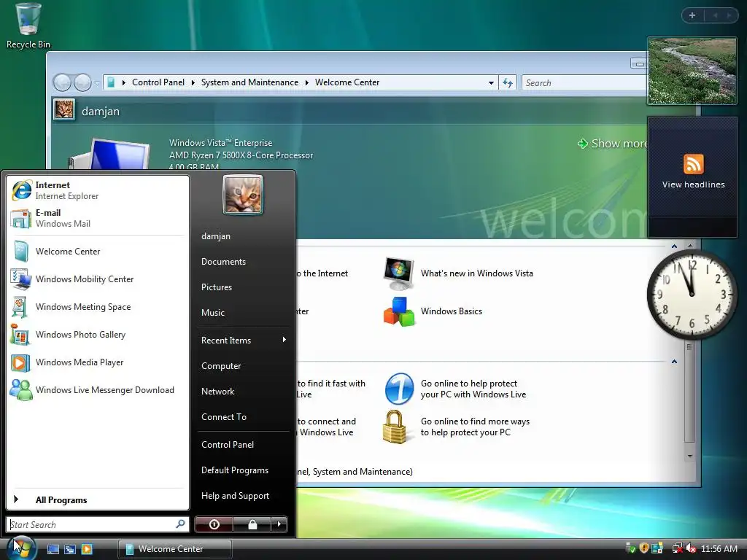Click Welcome Center scrollbar down arrow
This screenshot has width=747, height=560.
(690, 456)
